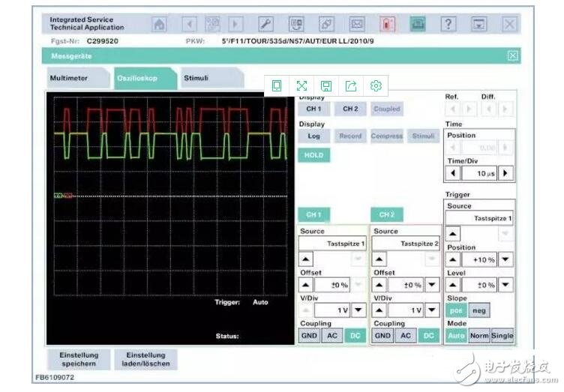Viewport: 564px width, 392px height.
Task: Click the red battery status icon
Action: [x=387, y=24]
